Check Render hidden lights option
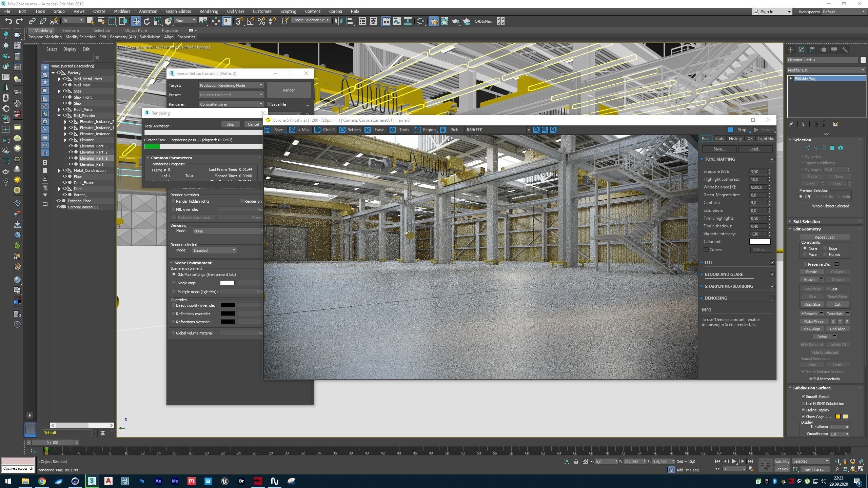 (174, 201)
